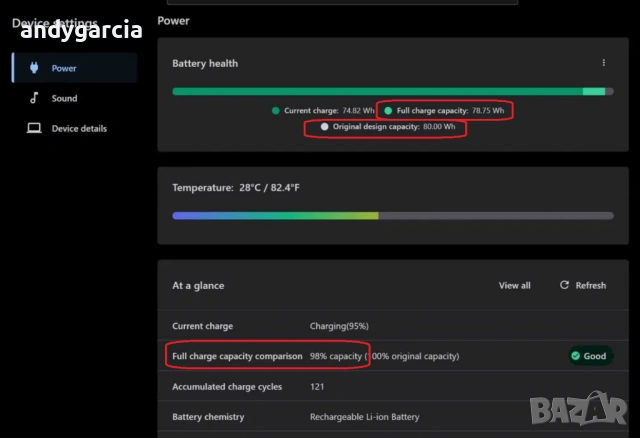Click the laptop Device details icon

pos(34,128)
